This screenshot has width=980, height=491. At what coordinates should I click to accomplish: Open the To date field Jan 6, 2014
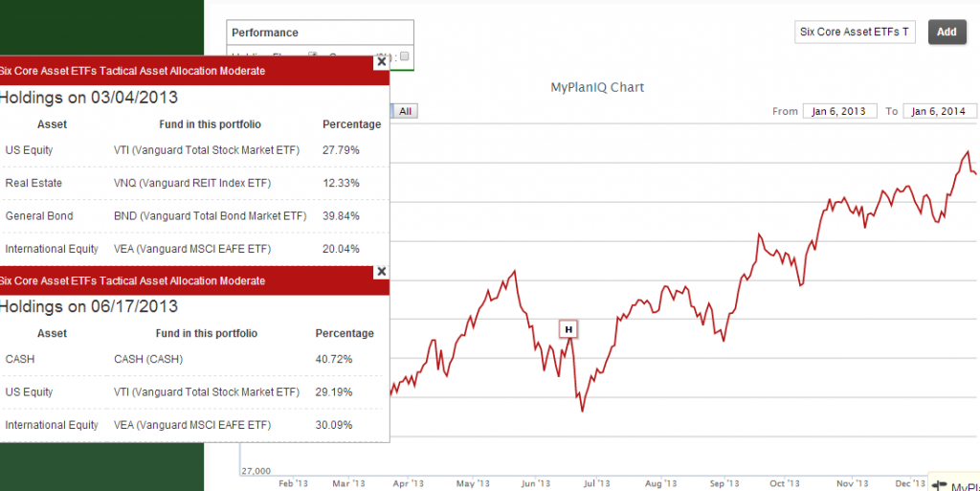(x=940, y=111)
